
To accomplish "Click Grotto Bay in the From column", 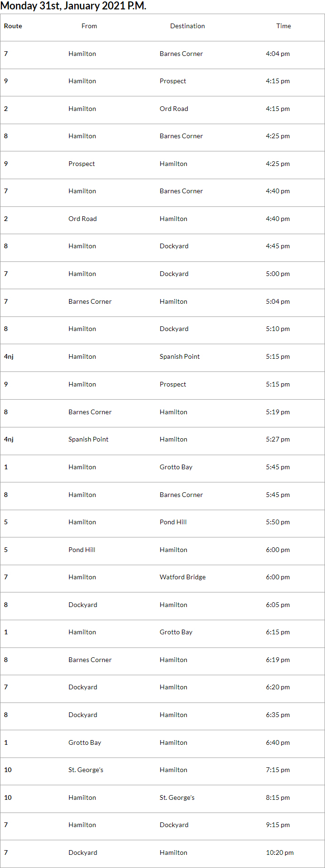I will click(x=85, y=743).
